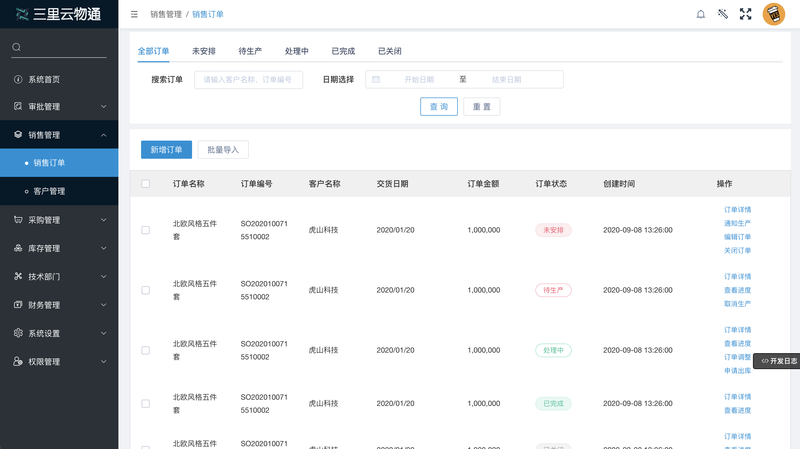This screenshot has width=800, height=449.
Task: Focus the 搜索订单 search input field
Action: pos(248,80)
